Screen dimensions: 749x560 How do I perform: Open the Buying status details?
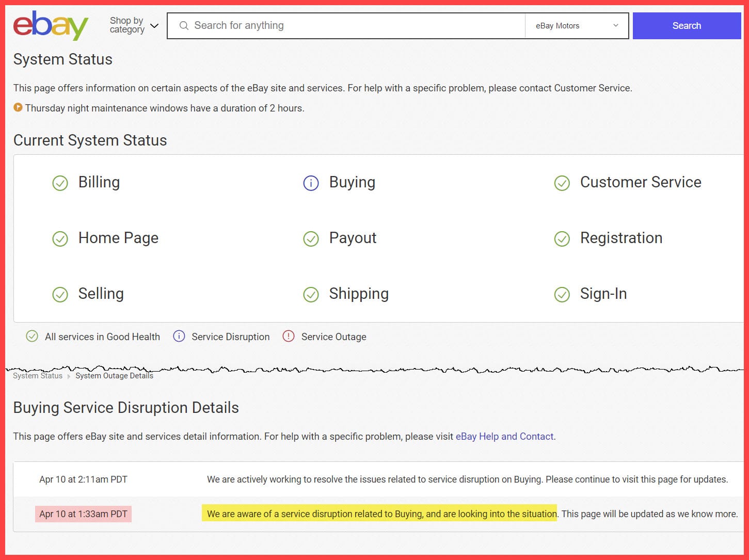[352, 182]
